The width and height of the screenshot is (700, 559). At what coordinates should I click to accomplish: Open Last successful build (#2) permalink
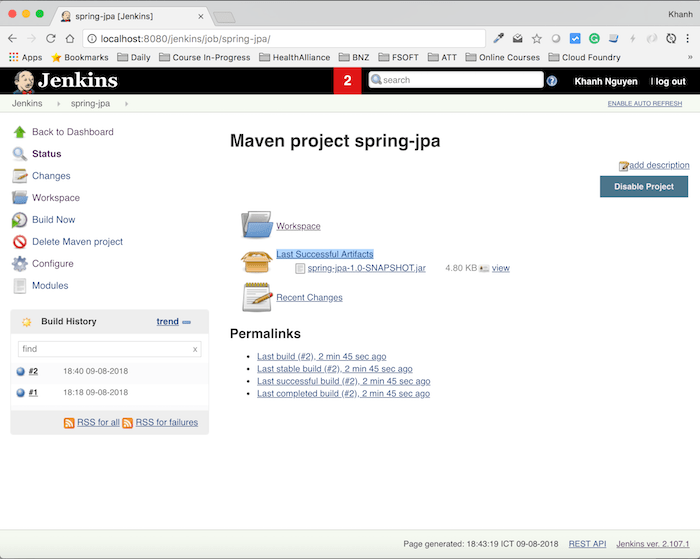[x=344, y=381]
